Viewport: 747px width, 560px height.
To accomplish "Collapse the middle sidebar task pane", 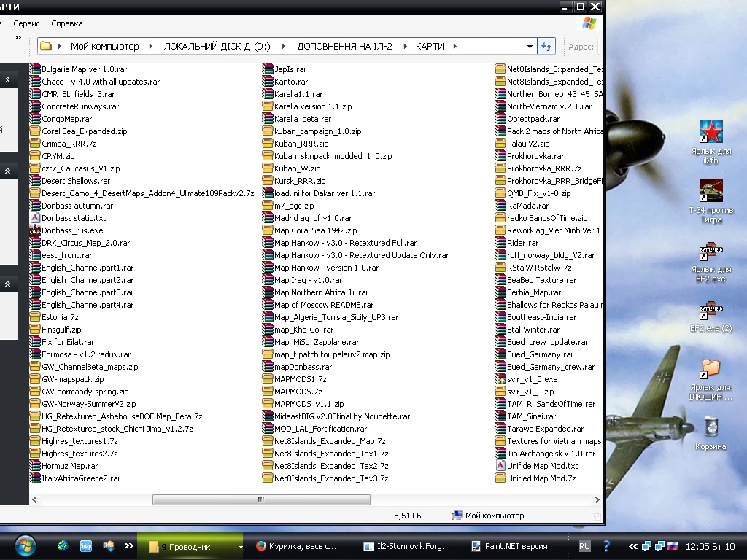I will click(x=7, y=171).
